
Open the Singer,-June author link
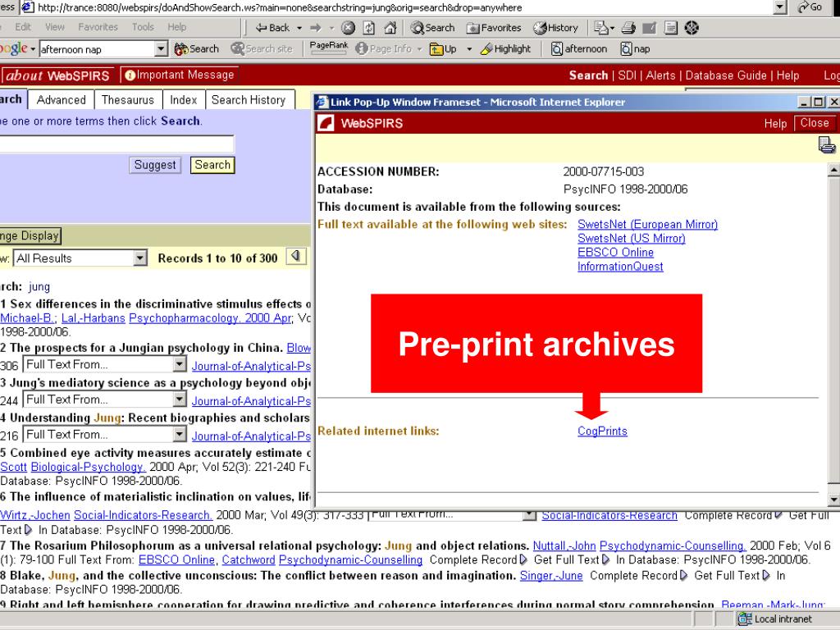click(550, 576)
